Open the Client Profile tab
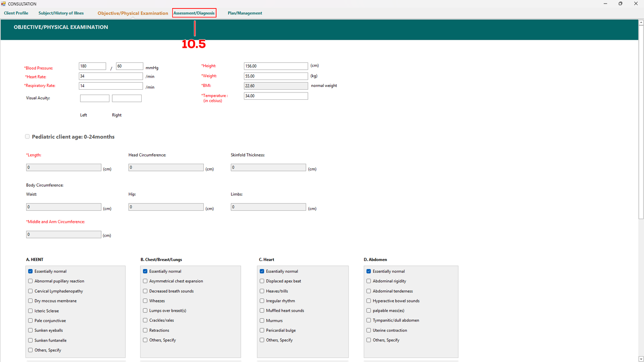This screenshot has height=362, width=644. click(16, 13)
